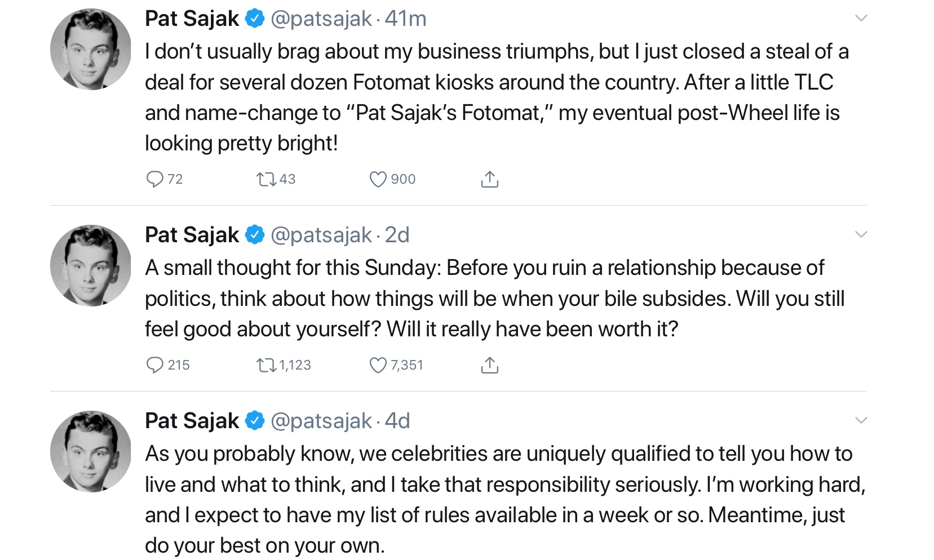Click the verified badge on 4d tweet

[x=255, y=421]
